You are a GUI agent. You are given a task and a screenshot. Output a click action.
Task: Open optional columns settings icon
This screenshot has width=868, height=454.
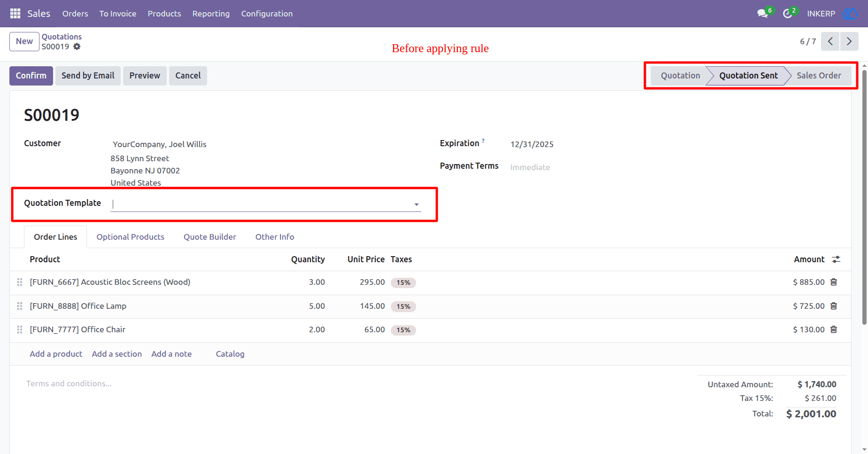coord(836,259)
